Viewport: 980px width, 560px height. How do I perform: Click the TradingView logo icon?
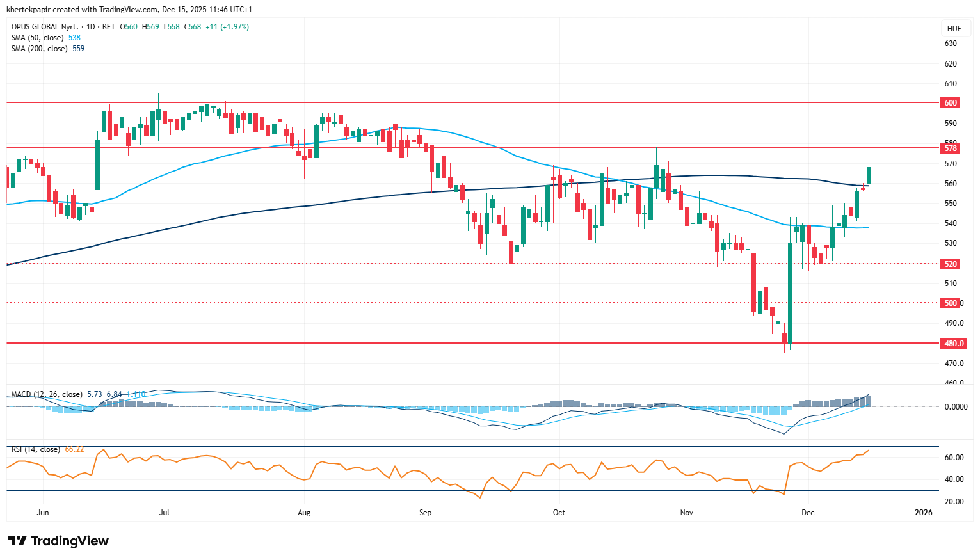tap(17, 541)
